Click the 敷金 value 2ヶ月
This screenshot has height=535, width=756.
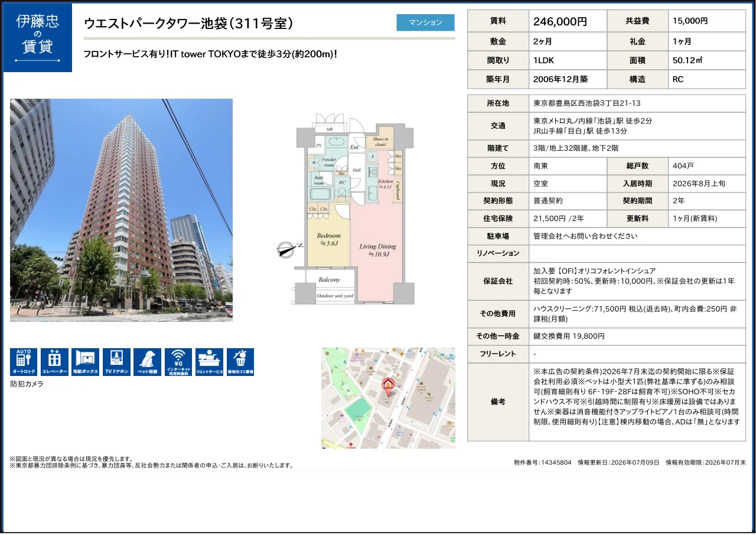click(x=544, y=41)
